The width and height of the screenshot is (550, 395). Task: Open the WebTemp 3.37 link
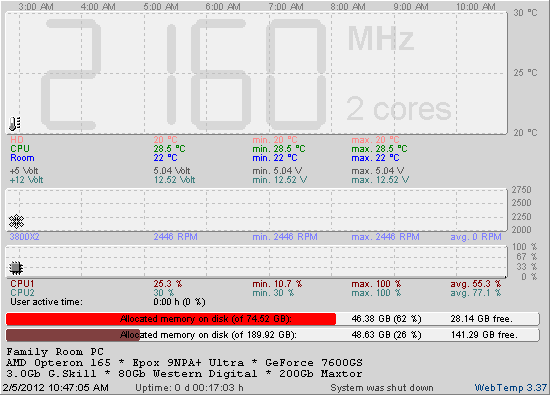pos(511,388)
